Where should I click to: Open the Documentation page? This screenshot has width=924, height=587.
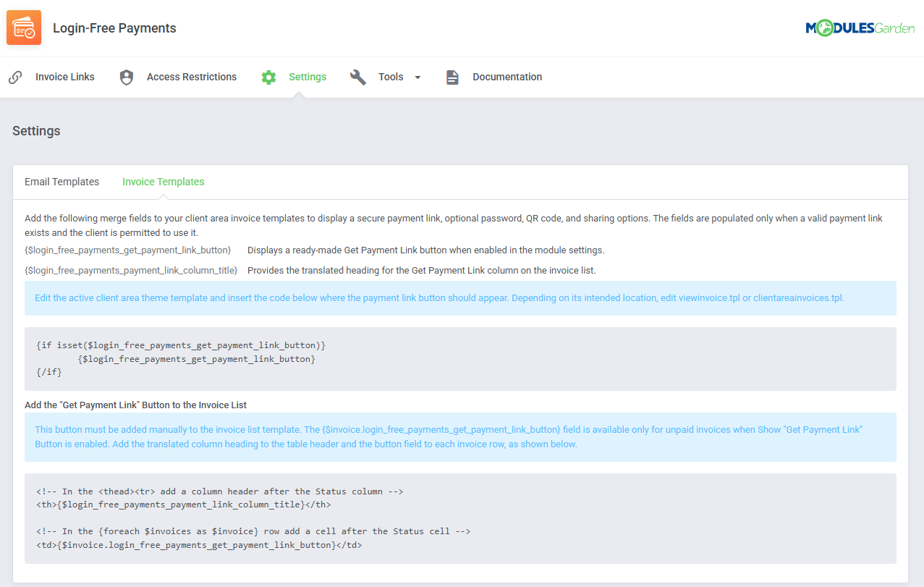click(x=507, y=77)
